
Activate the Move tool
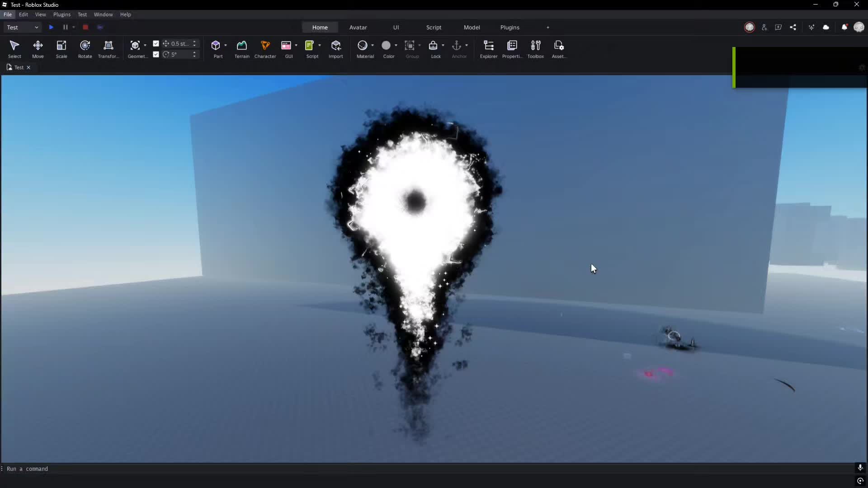38,49
